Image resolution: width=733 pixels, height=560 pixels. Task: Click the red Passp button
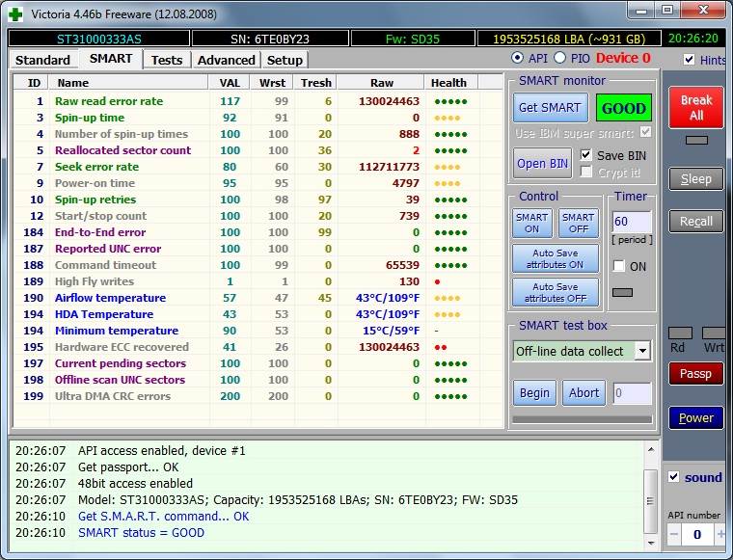point(695,374)
